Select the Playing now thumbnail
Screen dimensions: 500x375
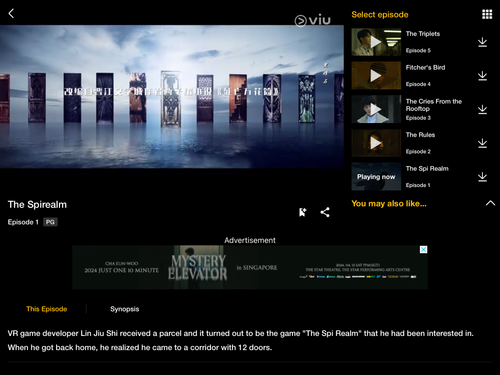coord(376,176)
